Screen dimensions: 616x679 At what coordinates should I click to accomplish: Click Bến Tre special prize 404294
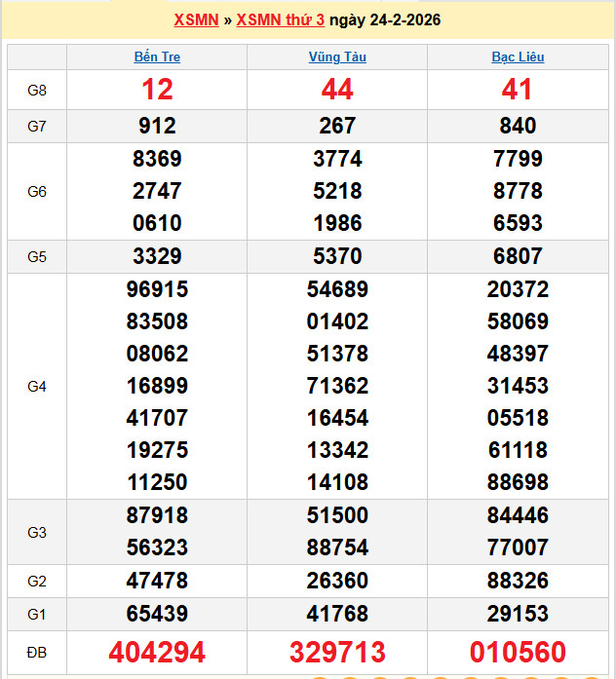coord(157,652)
